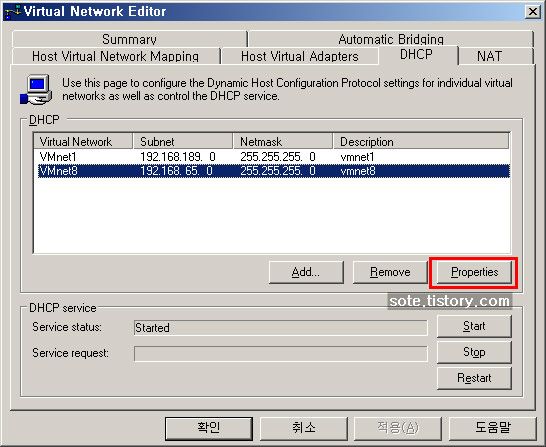
Task: Stop the DHCP service
Action: 474,352
